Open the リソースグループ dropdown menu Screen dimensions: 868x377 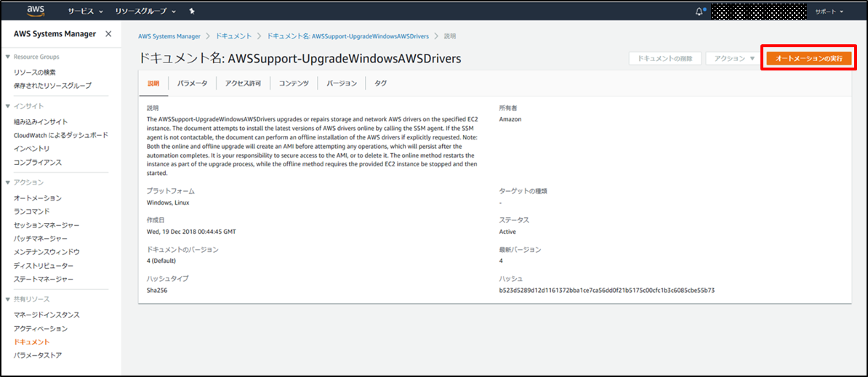[145, 12]
